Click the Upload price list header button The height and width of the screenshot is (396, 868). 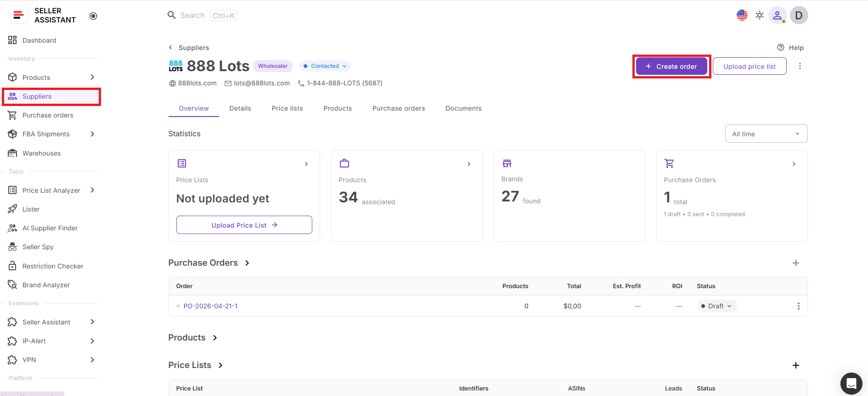750,67
